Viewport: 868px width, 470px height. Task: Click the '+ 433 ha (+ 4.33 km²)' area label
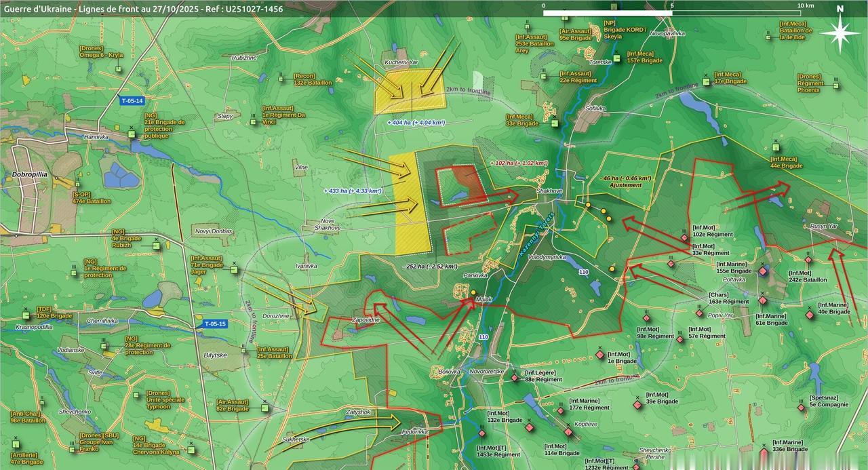[353, 191]
